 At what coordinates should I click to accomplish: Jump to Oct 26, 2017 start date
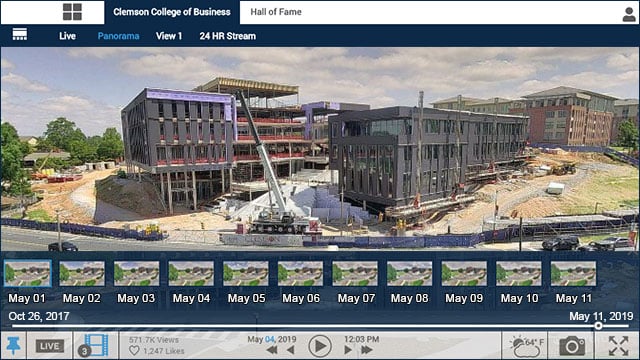39,316
